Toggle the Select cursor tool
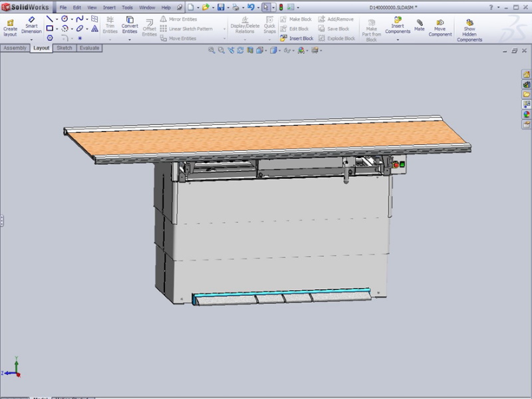Image resolution: width=532 pixels, height=399 pixels. click(x=266, y=7)
